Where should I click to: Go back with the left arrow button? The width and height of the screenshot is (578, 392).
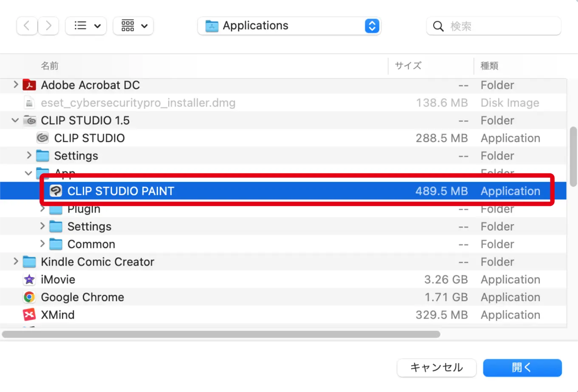point(27,26)
